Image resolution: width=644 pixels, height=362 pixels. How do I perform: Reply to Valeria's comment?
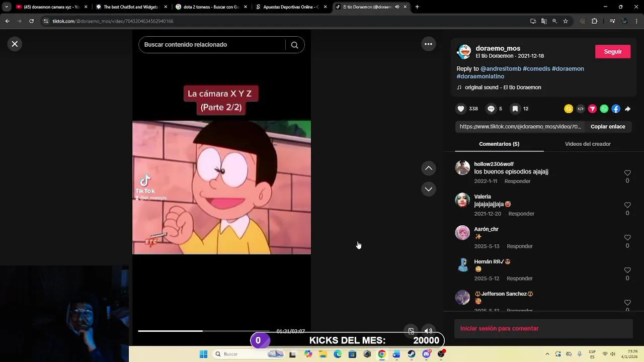(x=521, y=214)
